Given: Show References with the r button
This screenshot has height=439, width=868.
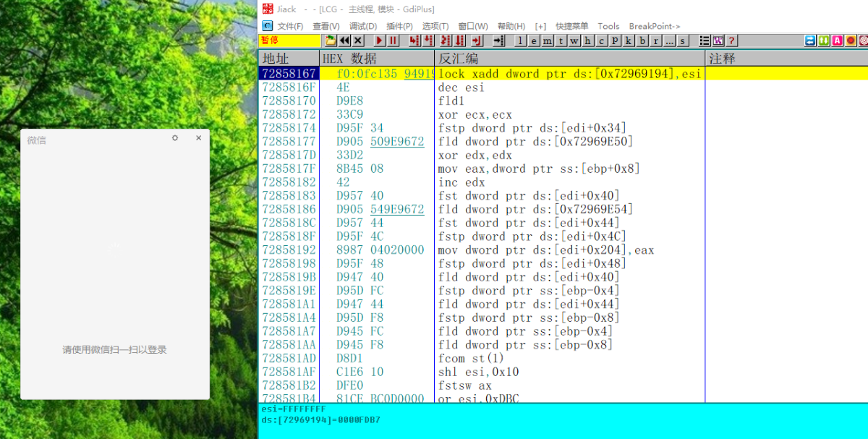Looking at the screenshot, I should (x=656, y=41).
